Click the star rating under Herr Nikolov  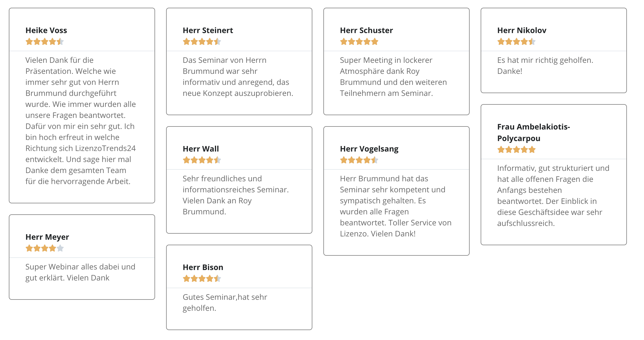point(517,42)
